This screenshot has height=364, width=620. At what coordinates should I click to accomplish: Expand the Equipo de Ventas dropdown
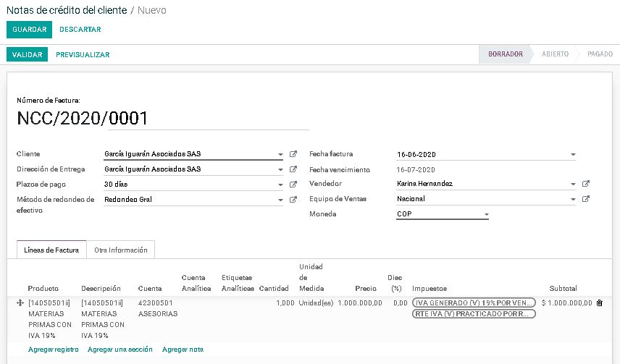573,199
